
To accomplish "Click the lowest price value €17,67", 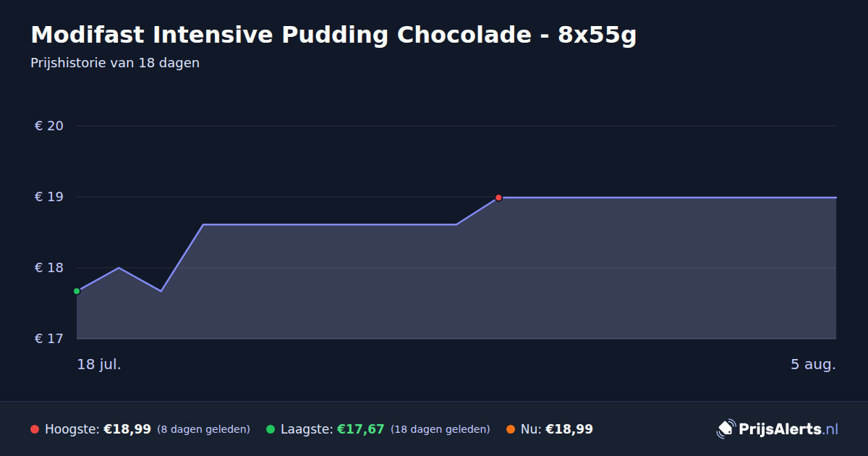I will tap(360, 429).
